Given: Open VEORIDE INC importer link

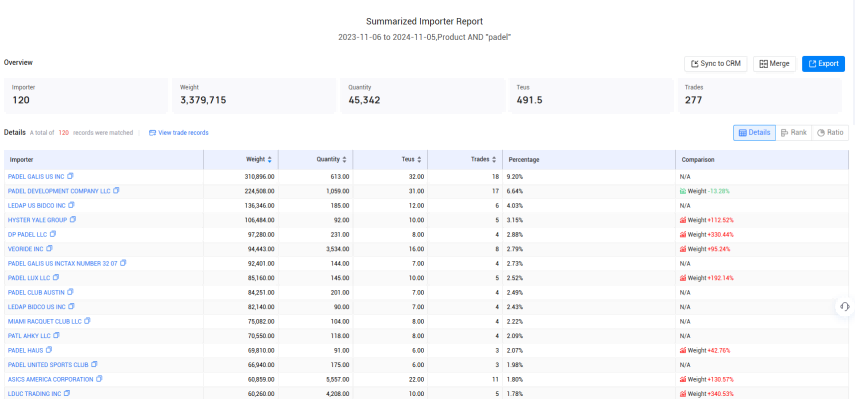Looking at the screenshot, I should 26,249.
